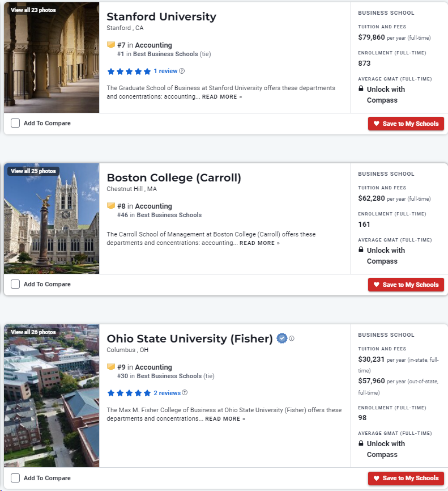Click the heart icon on Stanford's Save button
Viewport: 448px width, 491px height.
pos(377,124)
